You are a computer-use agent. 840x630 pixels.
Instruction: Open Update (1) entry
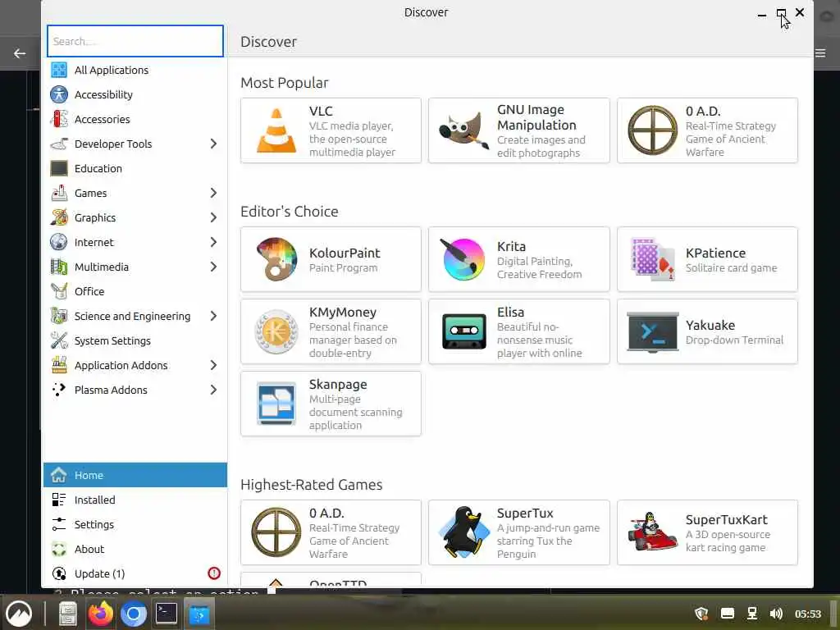click(x=135, y=573)
